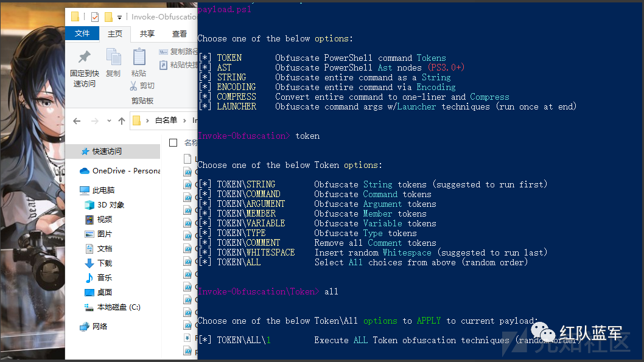Click the 复制 copy icon in ribbon
This screenshot has width=644, height=362.
113,57
